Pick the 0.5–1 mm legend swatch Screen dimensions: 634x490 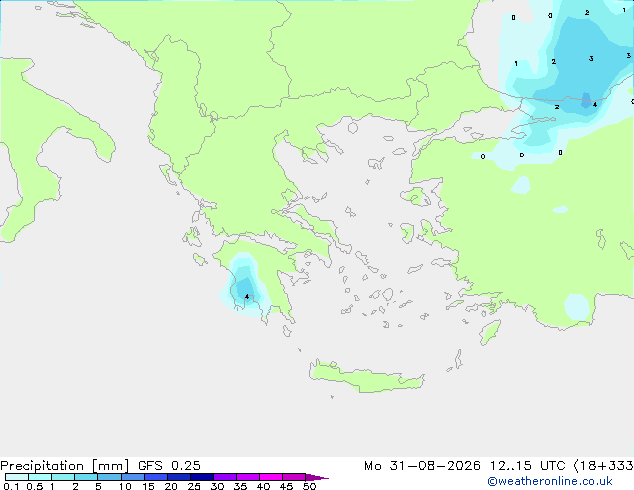click(x=40, y=477)
